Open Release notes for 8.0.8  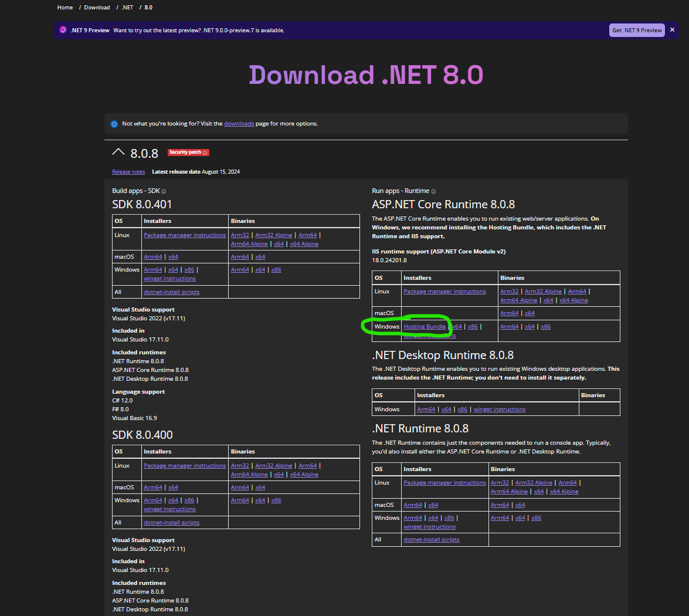128,172
